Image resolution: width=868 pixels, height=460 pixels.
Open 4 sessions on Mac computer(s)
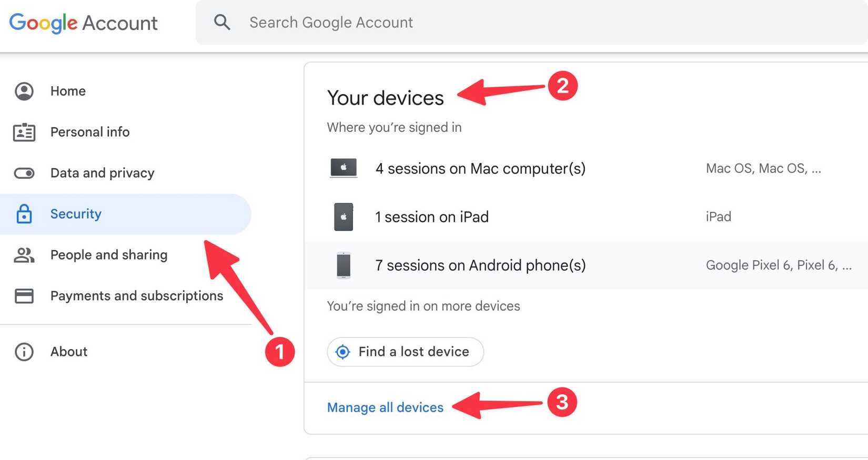480,168
